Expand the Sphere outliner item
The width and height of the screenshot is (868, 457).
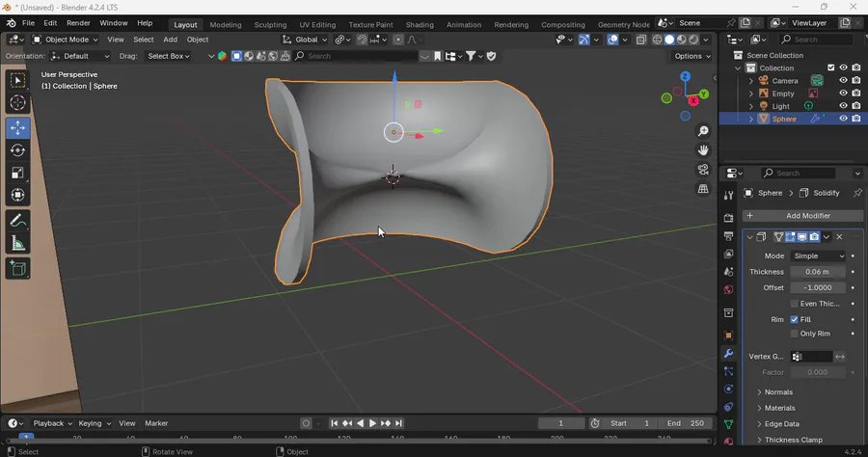point(751,119)
